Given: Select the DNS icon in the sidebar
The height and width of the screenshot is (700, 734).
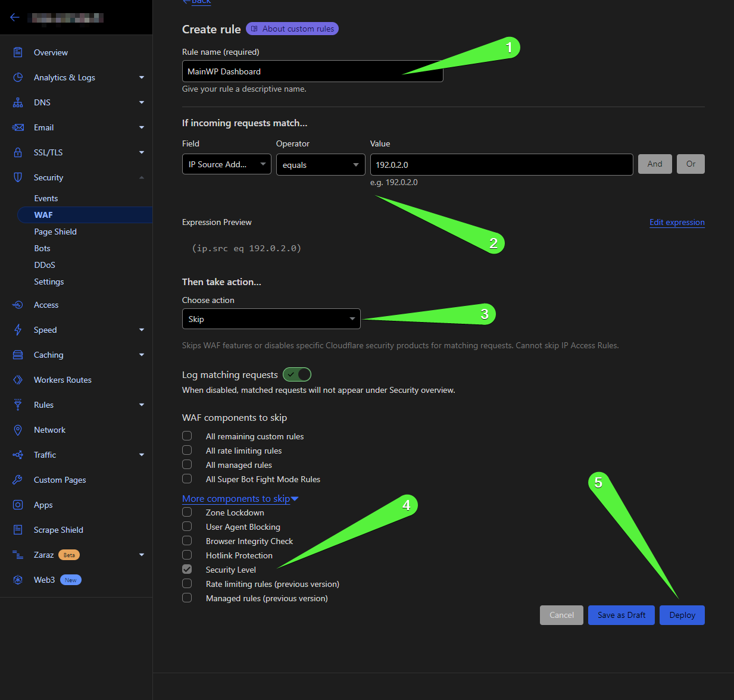Looking at the screenshot, I should click(17, 102).
